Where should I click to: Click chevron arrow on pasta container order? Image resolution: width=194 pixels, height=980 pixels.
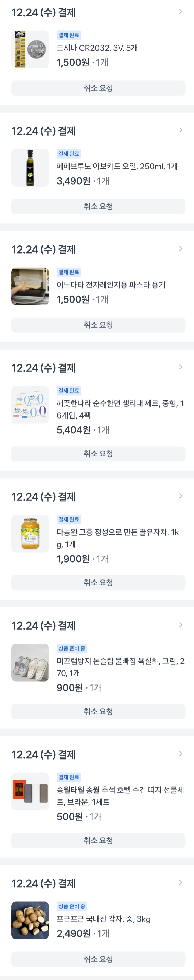181,248
